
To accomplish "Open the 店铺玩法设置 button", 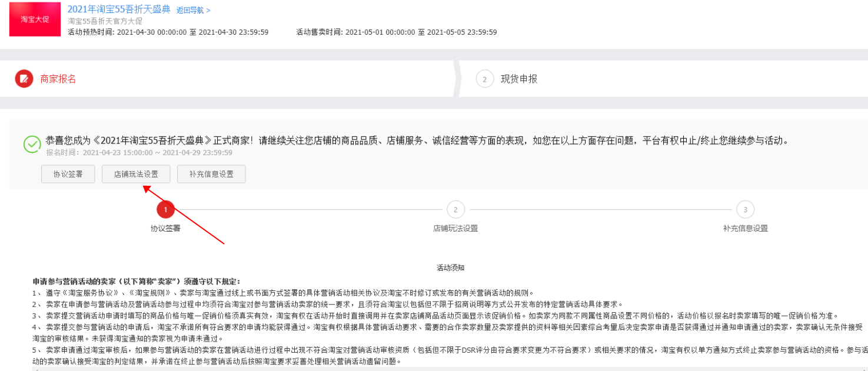I will click(x=136, y=174).
